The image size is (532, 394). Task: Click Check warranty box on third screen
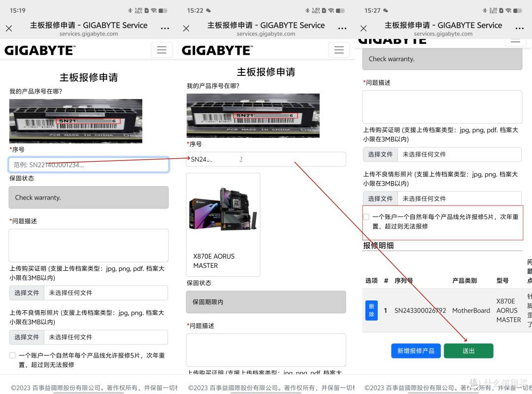coord(442,59)
